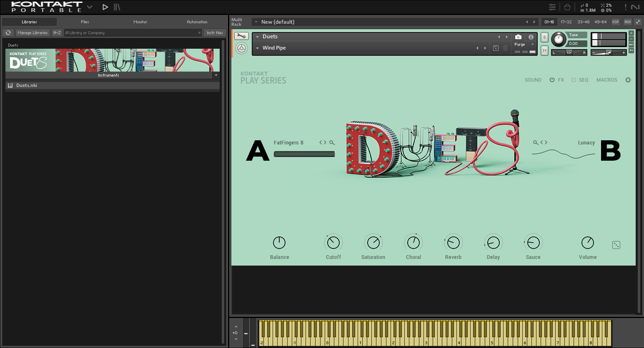644x348 pixels.
Task: Switch to the Files tab
Action: point(85,22)
